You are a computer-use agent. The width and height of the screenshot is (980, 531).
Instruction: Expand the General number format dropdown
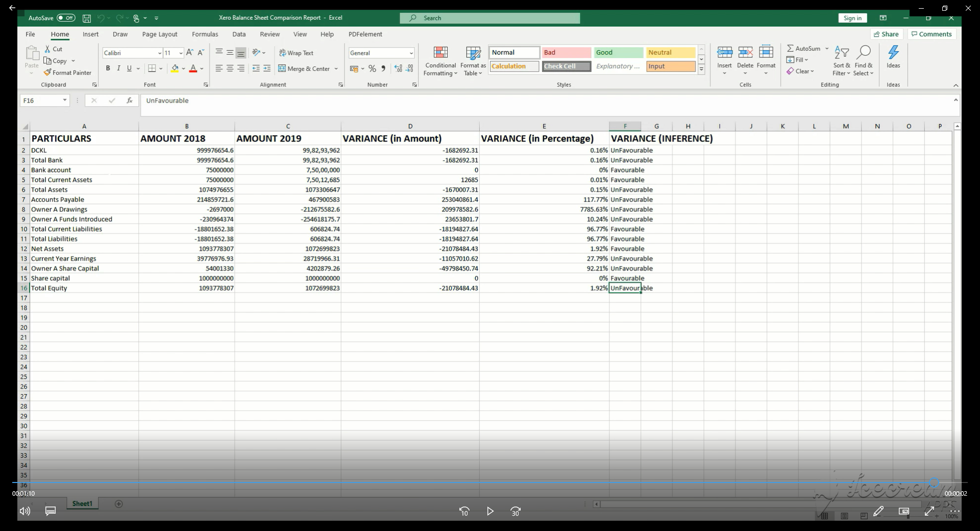coord(411,53)
